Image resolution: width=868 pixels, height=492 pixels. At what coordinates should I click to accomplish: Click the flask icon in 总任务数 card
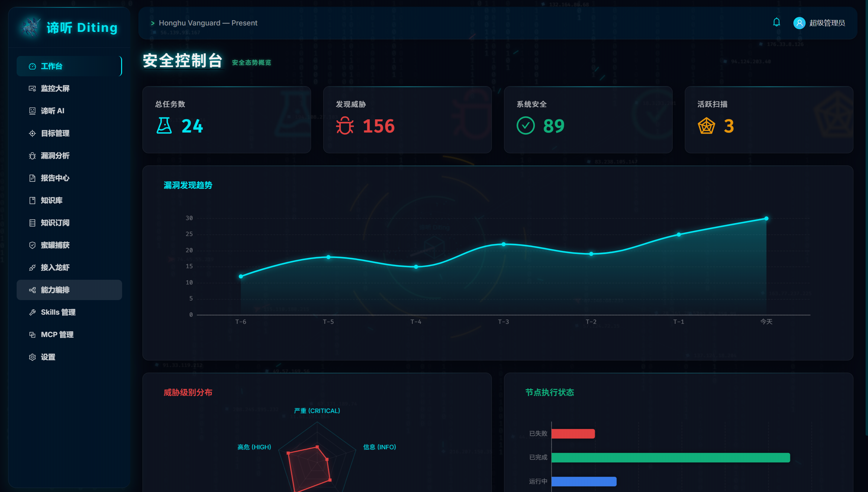pyautogui.click(x=164, y=125)
